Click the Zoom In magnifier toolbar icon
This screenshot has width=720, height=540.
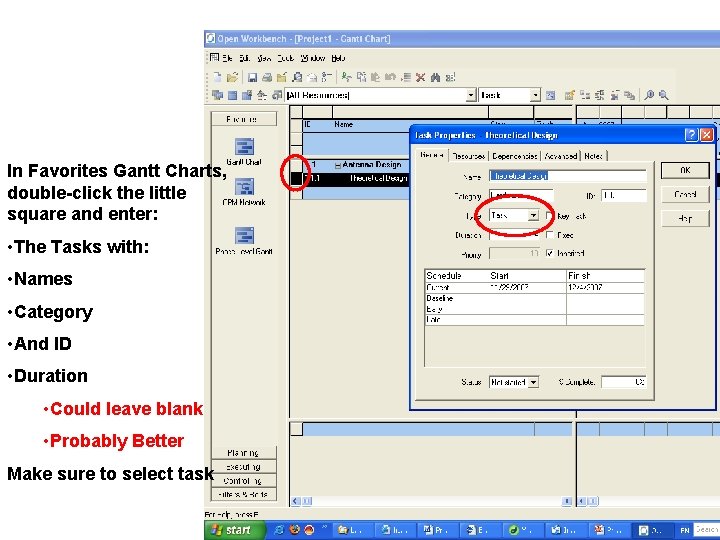point(649,95)
